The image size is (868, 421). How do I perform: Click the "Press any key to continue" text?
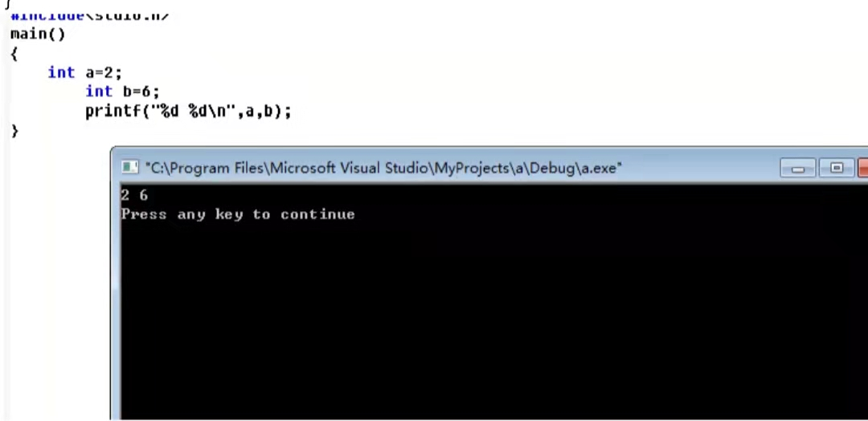pos(238,214)
